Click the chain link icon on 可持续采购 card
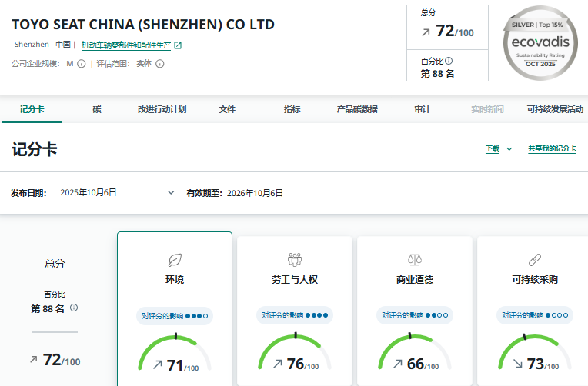Viewport: 588px width, 386px height. click(x=535, y=259)
